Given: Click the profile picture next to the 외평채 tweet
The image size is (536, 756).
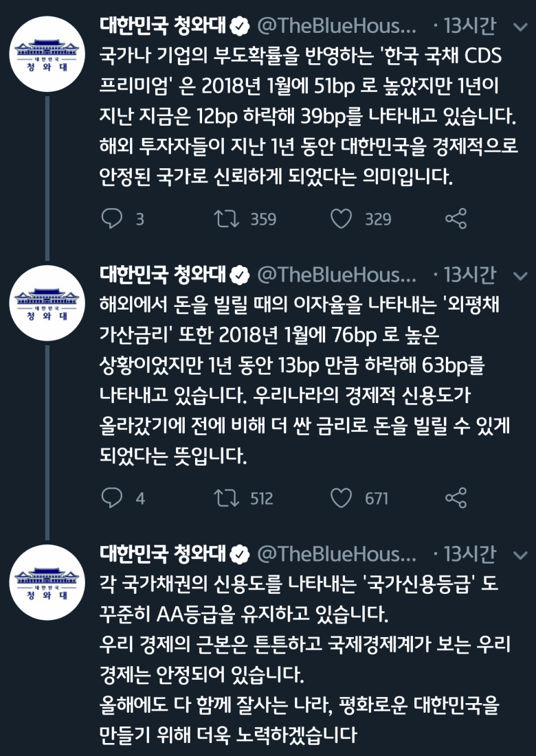Looking at the screenshot, I should point(47,301).
